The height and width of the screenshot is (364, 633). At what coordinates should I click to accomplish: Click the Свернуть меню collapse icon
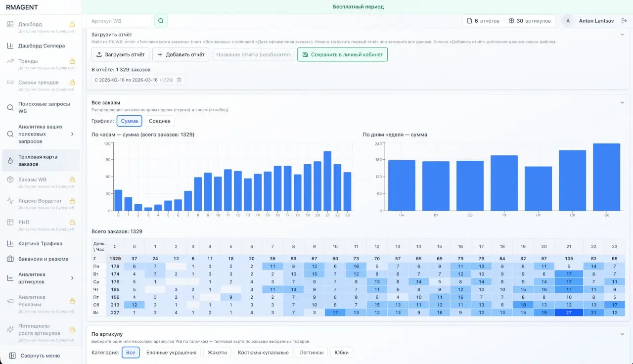tap(12, 356)
